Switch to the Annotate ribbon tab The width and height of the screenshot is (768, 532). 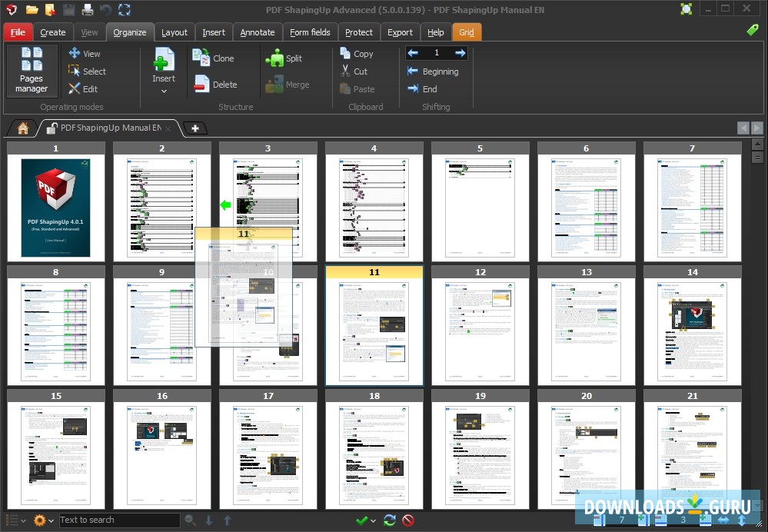257,32
